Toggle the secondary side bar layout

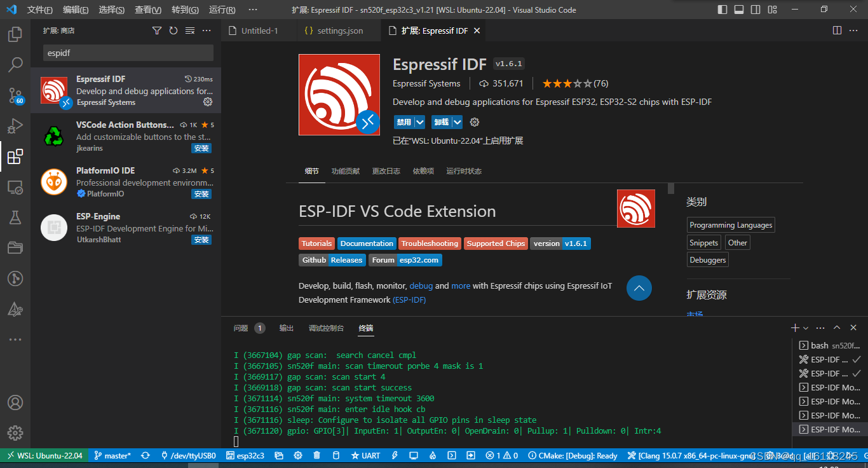click(756, 10)
